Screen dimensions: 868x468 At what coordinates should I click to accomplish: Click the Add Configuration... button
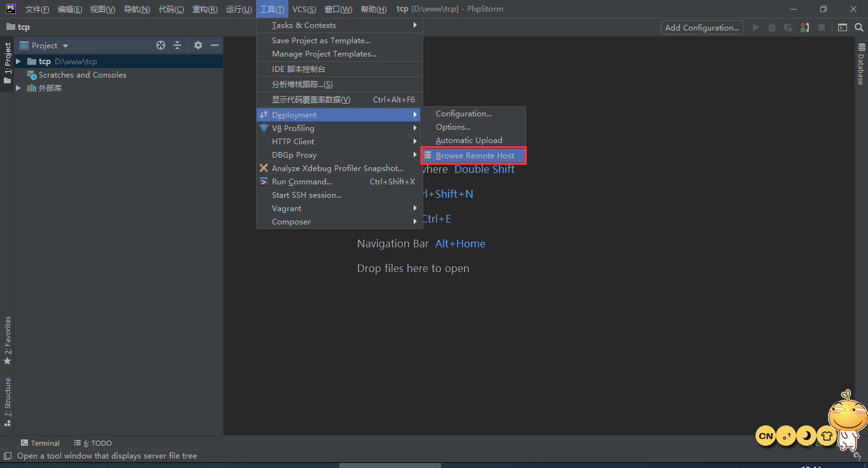[x=702, y=27]
